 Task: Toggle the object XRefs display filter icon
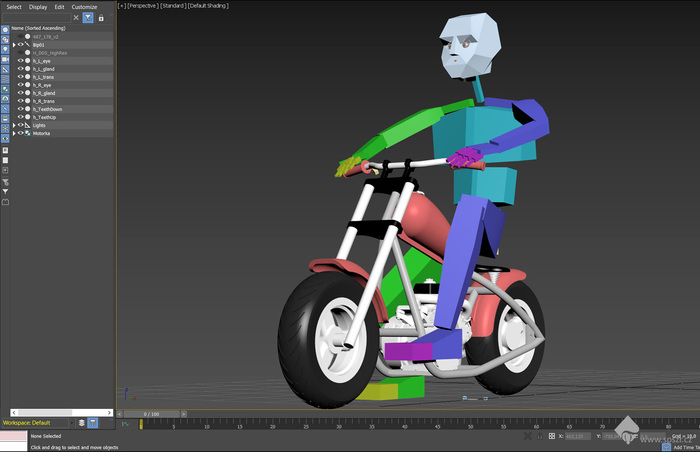coord(5,99)
